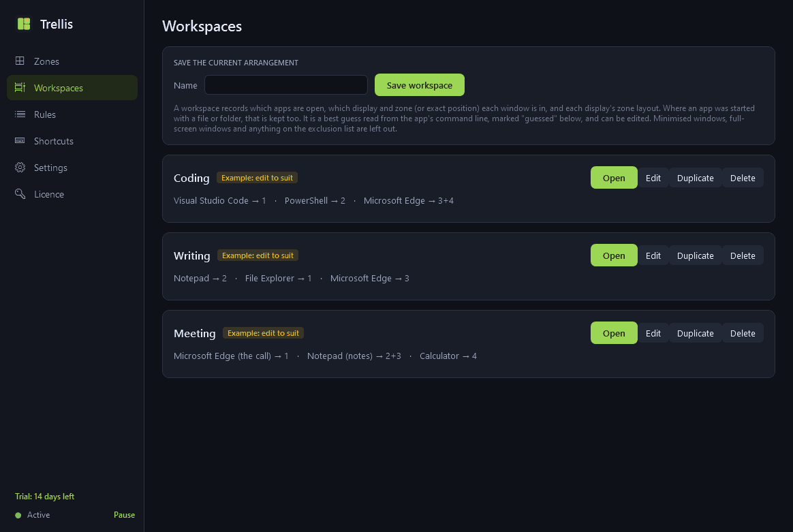Open Zones via its grid icon
The width and height of the screenshot is (793, 532).
point(20,61)
